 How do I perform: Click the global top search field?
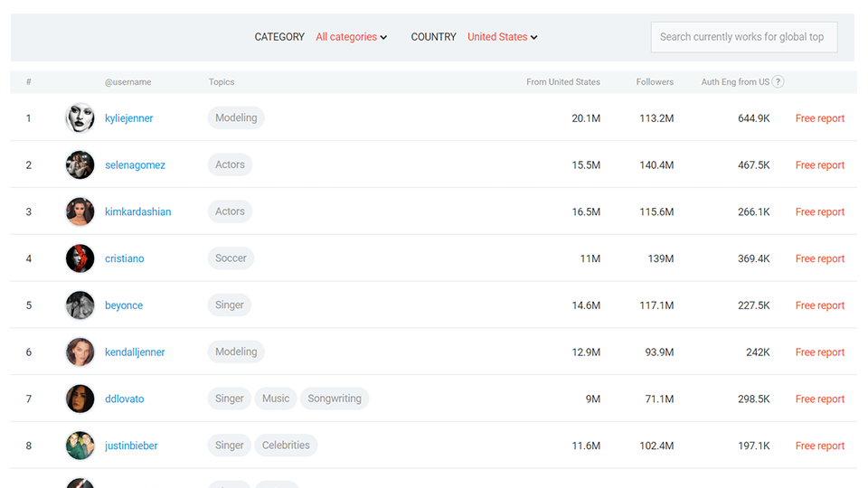(x=744, y=37)
